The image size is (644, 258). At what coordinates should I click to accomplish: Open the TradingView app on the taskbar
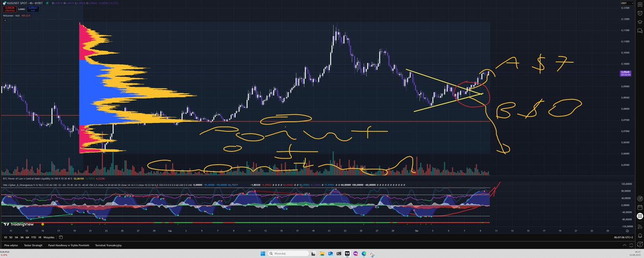(x=347, y=253)
